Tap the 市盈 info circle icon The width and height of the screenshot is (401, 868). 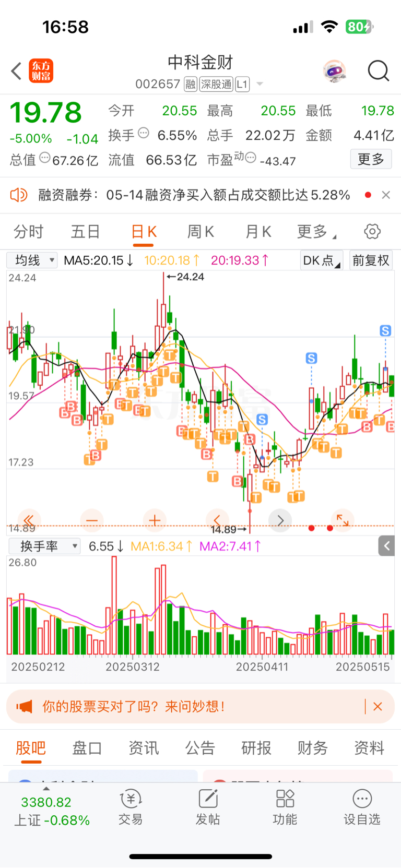(251, 157)
